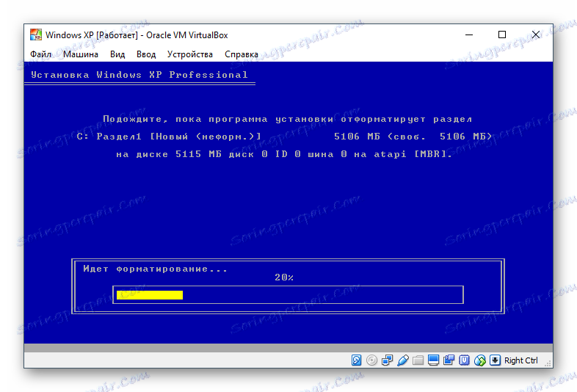Click the 'Установка Windows XP Professional' header
The width and height of the screenshot is (577, 392).
139,75
